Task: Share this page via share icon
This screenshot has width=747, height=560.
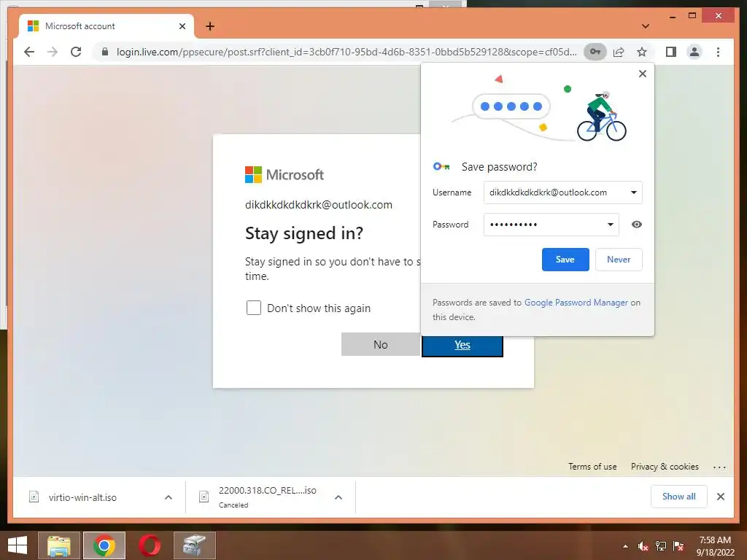Action: [619, 52]
